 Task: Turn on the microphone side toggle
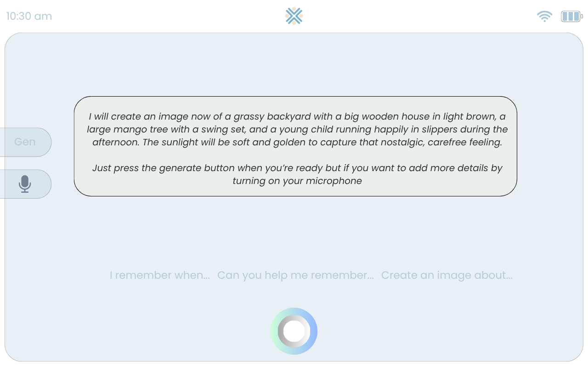26,184
